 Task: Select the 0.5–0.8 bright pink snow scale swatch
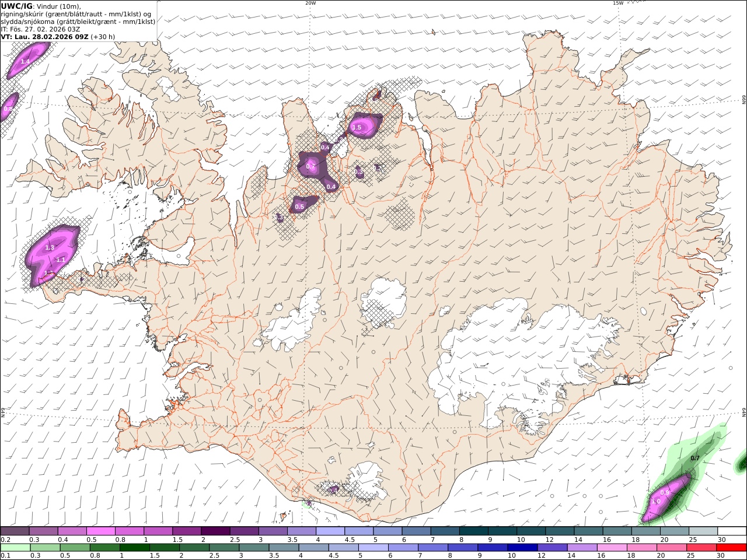[101, 531]
